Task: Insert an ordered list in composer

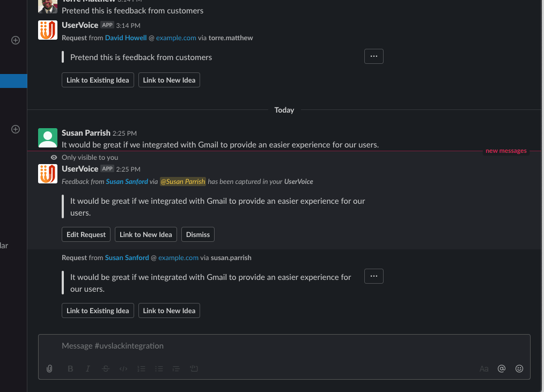Action: pos(141,368)
